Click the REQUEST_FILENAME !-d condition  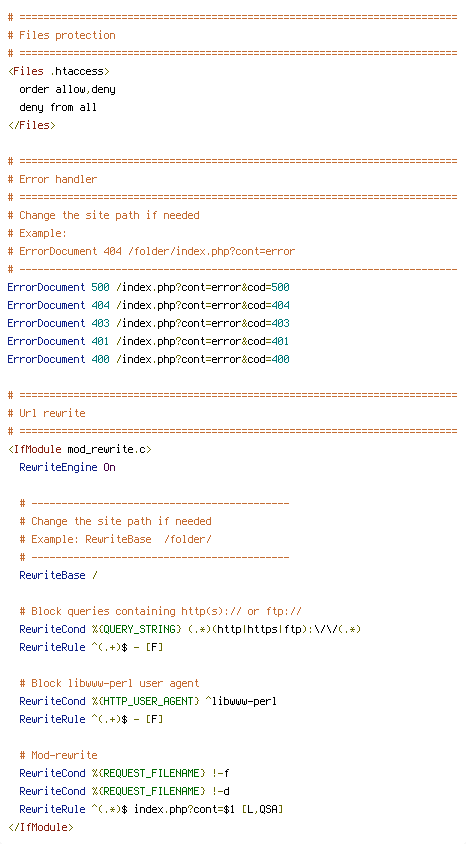point(124,791)
